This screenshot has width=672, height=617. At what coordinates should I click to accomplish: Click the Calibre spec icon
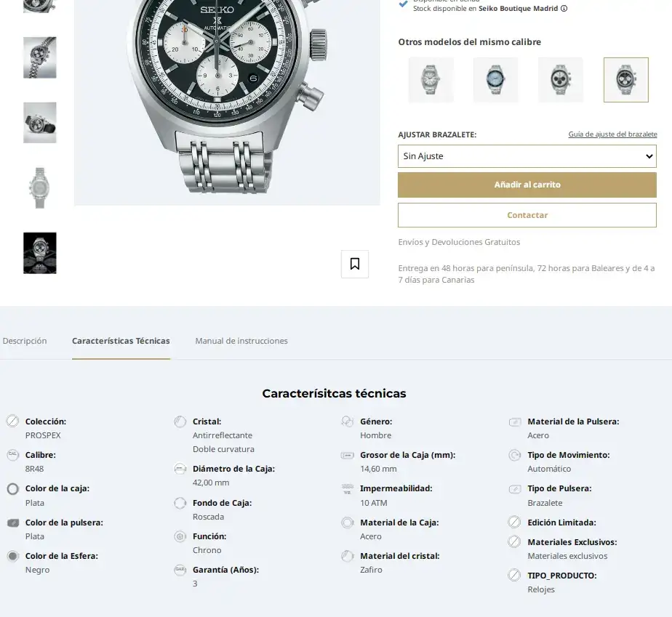point(13,455)
